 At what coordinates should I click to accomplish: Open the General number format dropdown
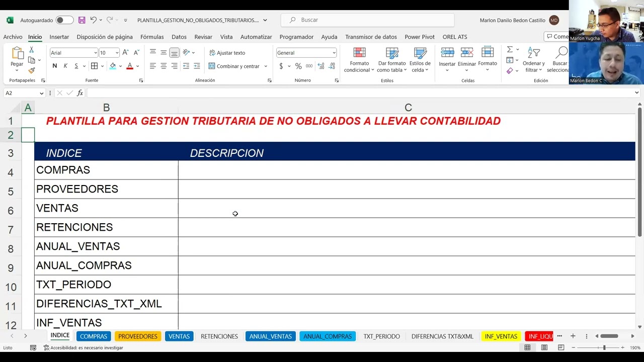334,53
